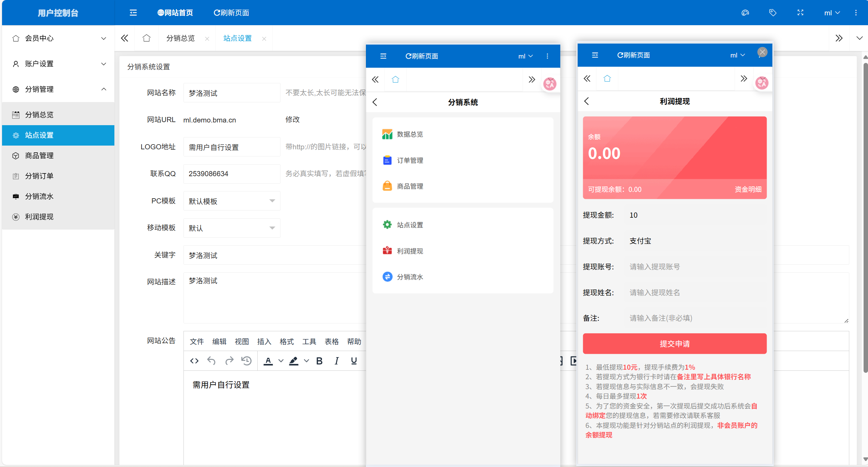The width and height of the screenshot is (868, 467).
Task: Open 订单管理 from the mobile panel
Action: click(x=410, y=160)
